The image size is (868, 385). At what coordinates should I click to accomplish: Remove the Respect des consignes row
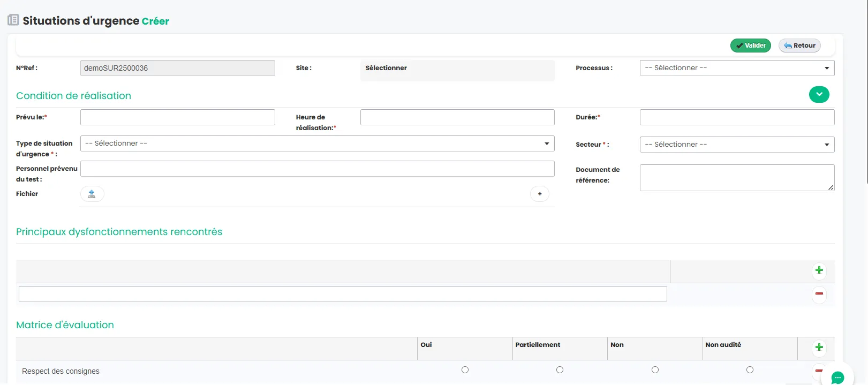coord(819,371)
